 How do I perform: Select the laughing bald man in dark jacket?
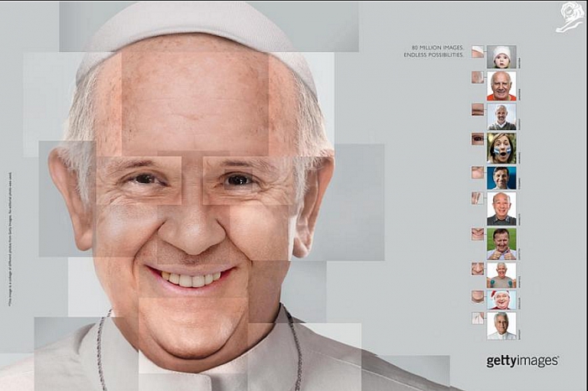501,209
